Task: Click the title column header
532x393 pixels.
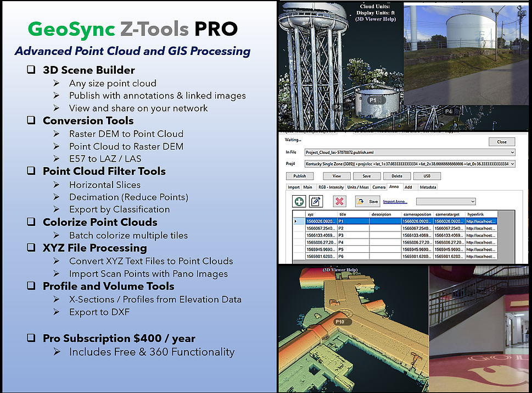Action: [x=353, y=214]
